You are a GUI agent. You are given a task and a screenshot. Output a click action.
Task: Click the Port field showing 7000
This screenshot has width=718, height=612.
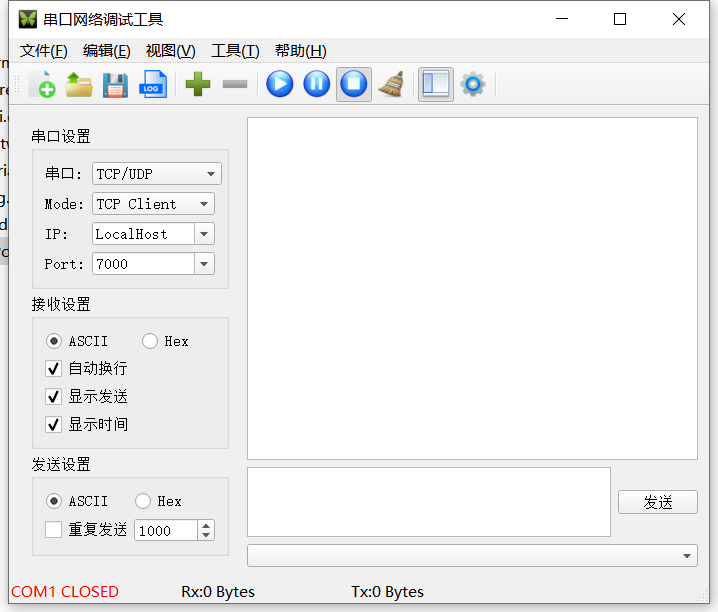click(x=143, y=264)
